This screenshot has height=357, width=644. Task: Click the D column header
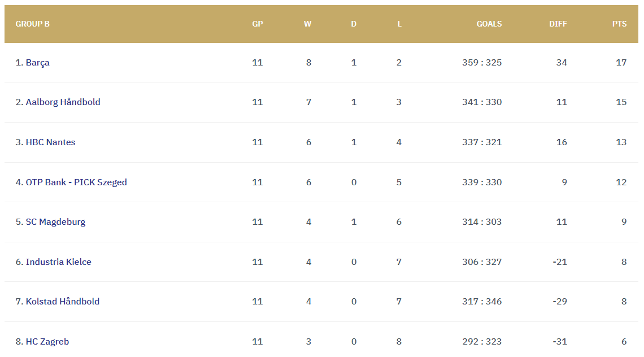point(354,24)
